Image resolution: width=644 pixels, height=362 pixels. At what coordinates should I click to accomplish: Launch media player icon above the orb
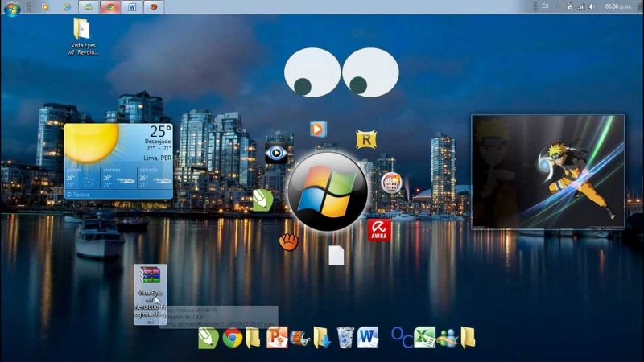[x=318, y=130]
